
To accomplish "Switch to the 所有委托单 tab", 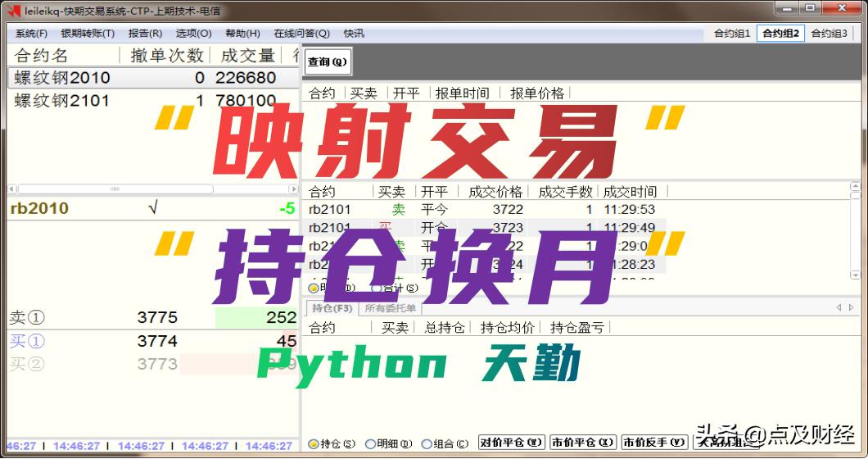I will pos(390,308).
